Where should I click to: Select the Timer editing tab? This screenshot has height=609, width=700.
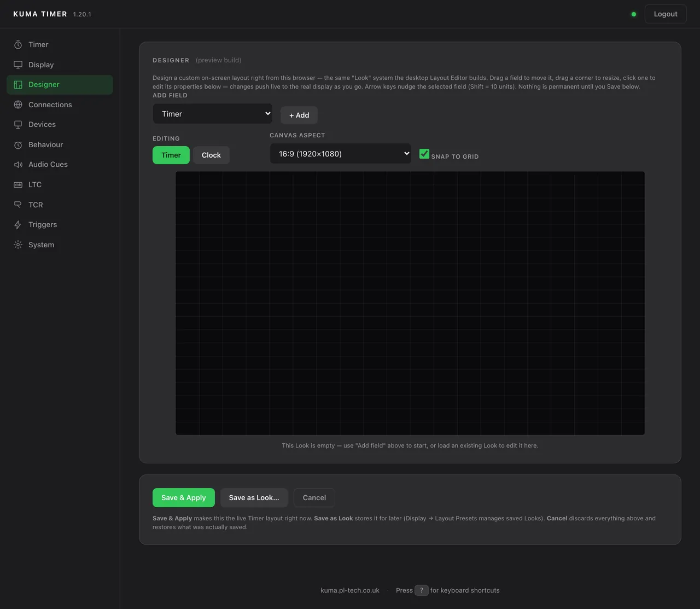171,155
